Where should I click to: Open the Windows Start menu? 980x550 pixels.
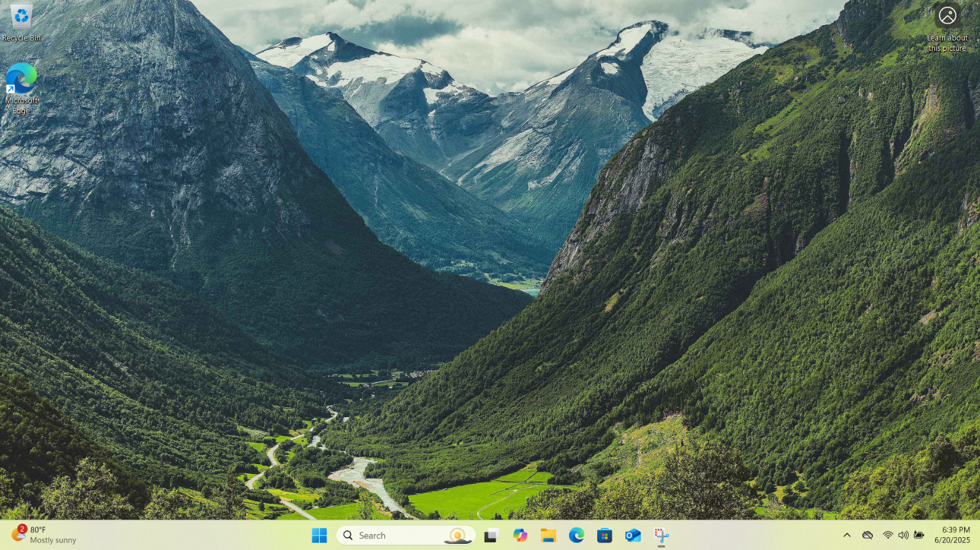coord(319,535)
